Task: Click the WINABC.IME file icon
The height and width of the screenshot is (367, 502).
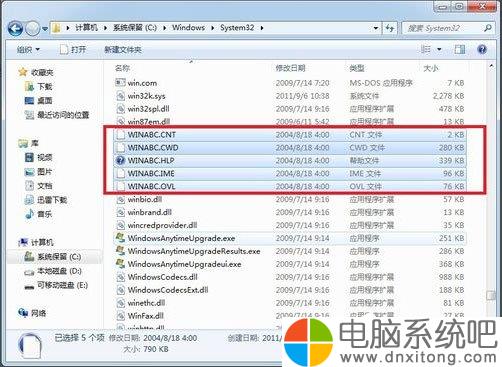Action: click(x=120, y=173)
